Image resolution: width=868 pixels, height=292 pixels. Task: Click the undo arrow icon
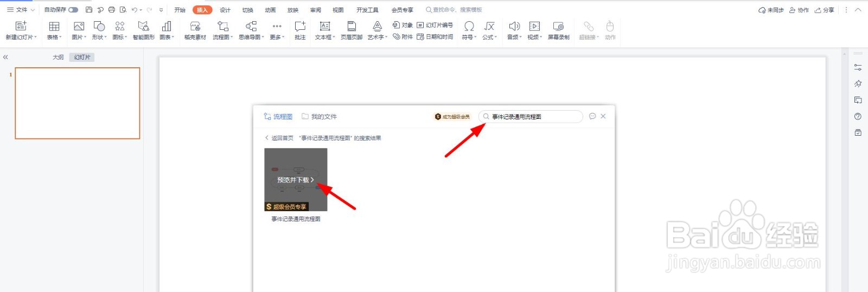point(134,10)
